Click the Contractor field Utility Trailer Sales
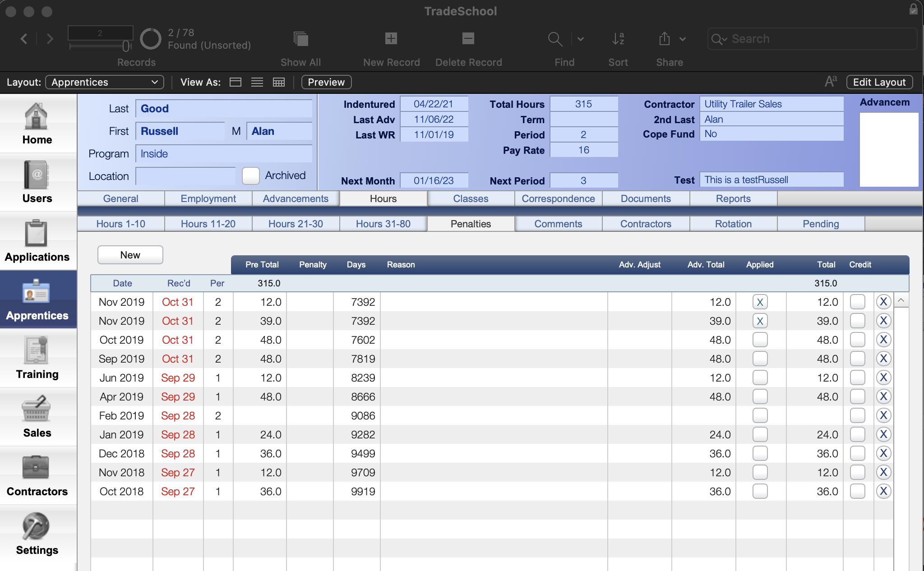Screen dimensions: 924x571 click(x=772, y=104)
